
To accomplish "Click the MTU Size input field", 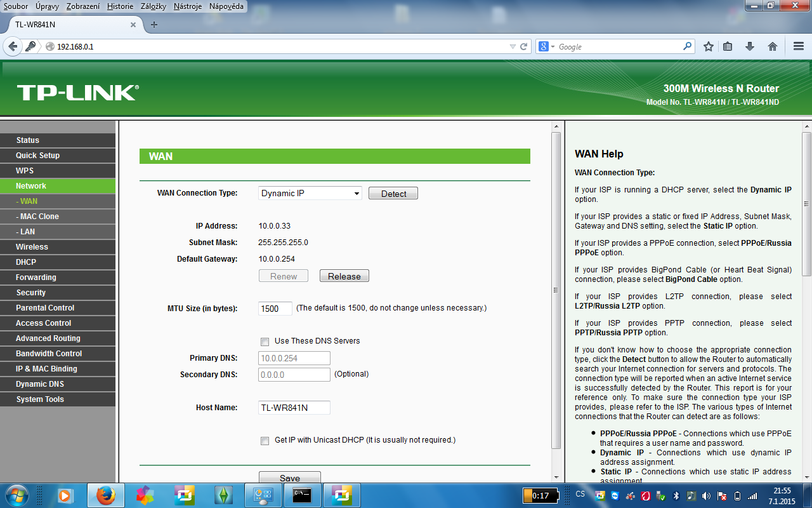I will point(275,309).
